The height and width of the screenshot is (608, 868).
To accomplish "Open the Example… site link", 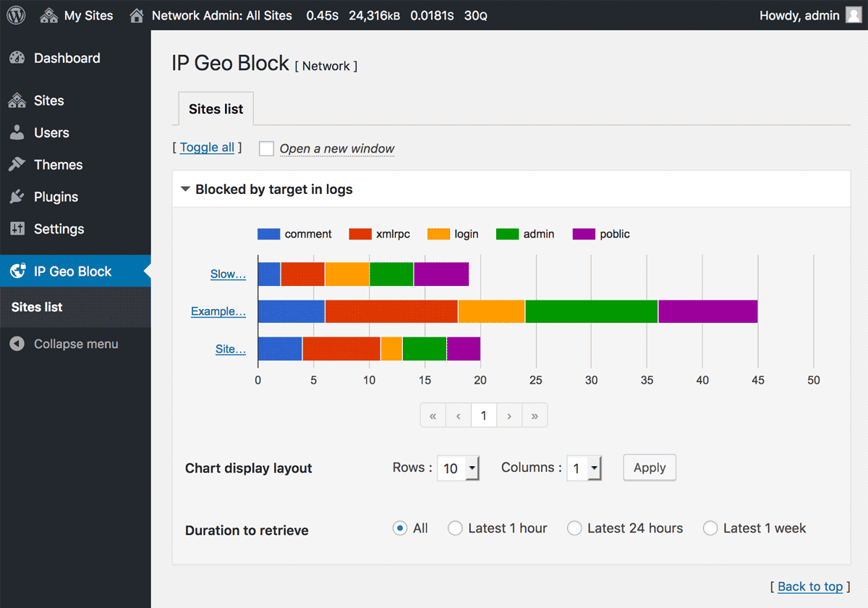I will pos(218,312).
